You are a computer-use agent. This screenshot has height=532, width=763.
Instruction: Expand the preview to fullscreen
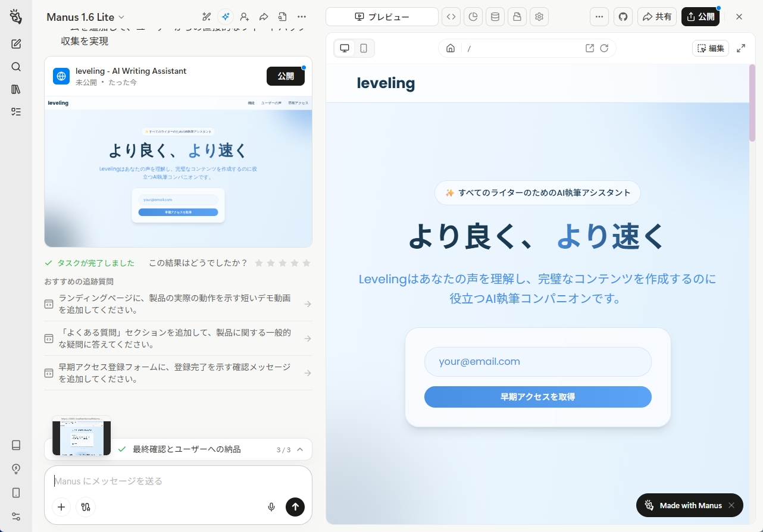coord(741,48)
